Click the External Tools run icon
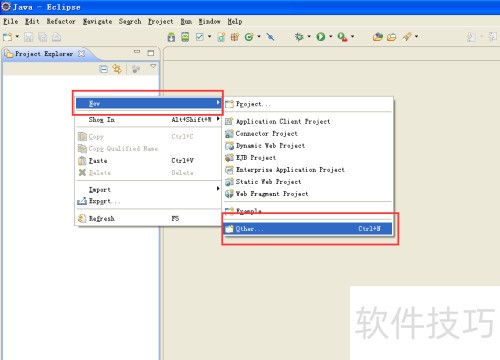Viewport: 500px width, 360px height. [342, 37]
